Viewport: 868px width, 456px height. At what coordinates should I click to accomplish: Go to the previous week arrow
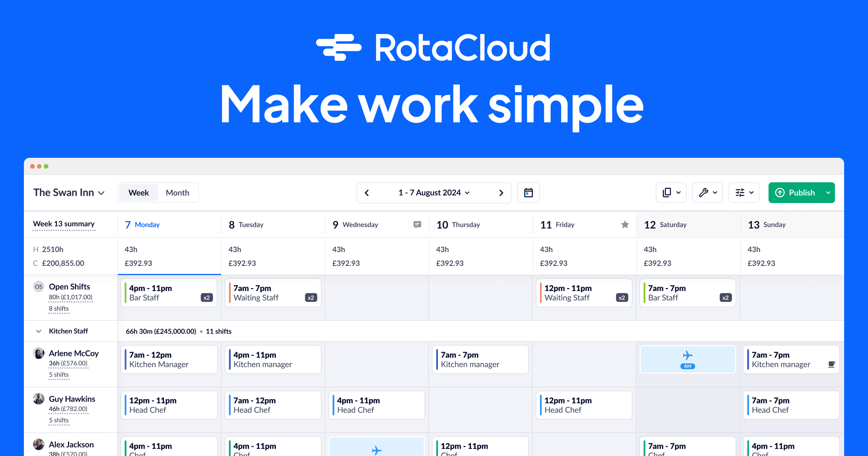[x=367, y=193]
